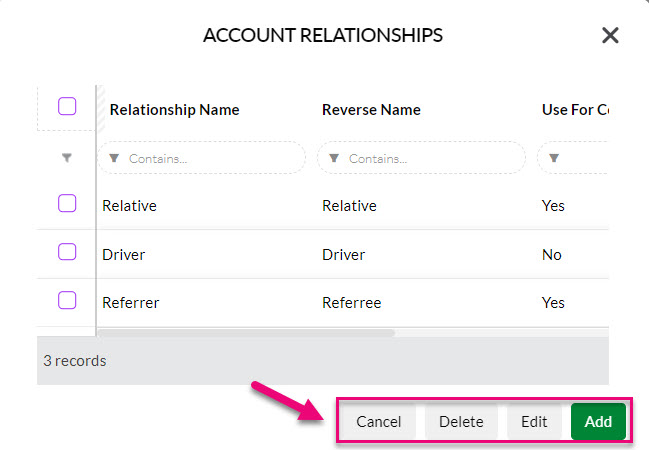Image resolution: width=649 pixels, height=450 pixels.
Task: Check the box for the Driver row
Action: pyautogui.click(x=67, y=252)
